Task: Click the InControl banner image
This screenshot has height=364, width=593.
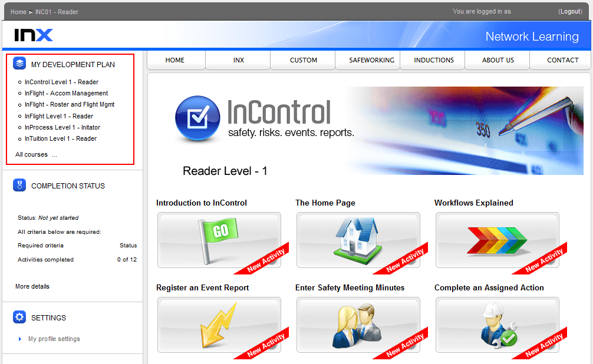Action: (x=378, y=131)
